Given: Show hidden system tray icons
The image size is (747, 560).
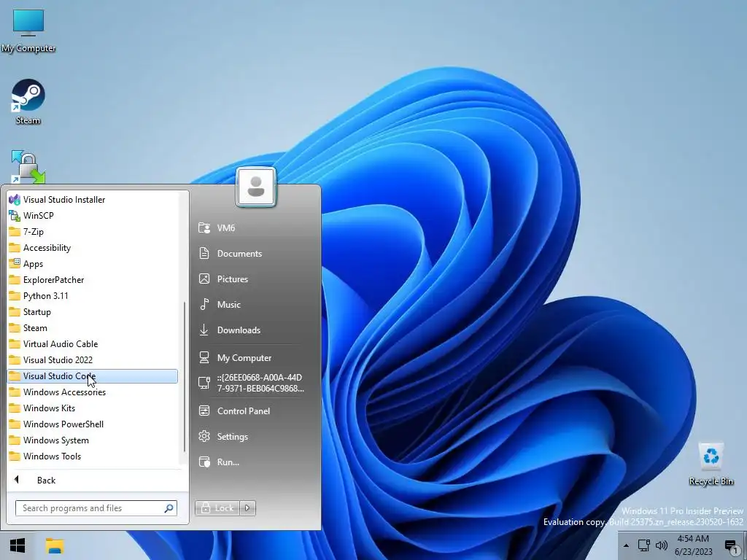Looking at the screenshot, I should coord(626,545).
